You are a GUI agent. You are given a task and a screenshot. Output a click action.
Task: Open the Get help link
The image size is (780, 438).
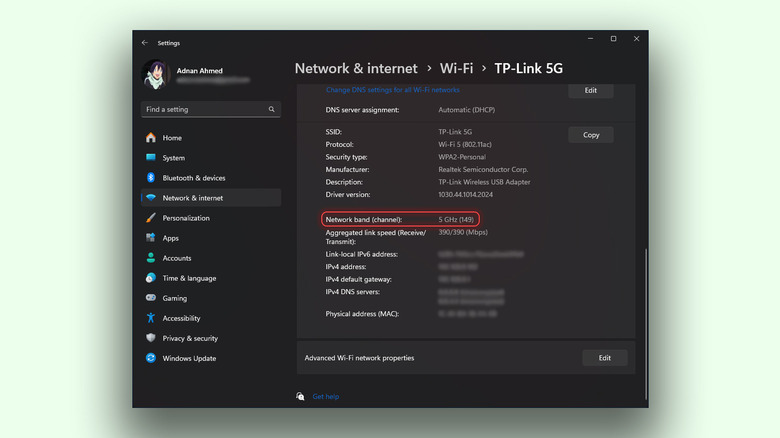pyautogui.click(x=326, y=396)
